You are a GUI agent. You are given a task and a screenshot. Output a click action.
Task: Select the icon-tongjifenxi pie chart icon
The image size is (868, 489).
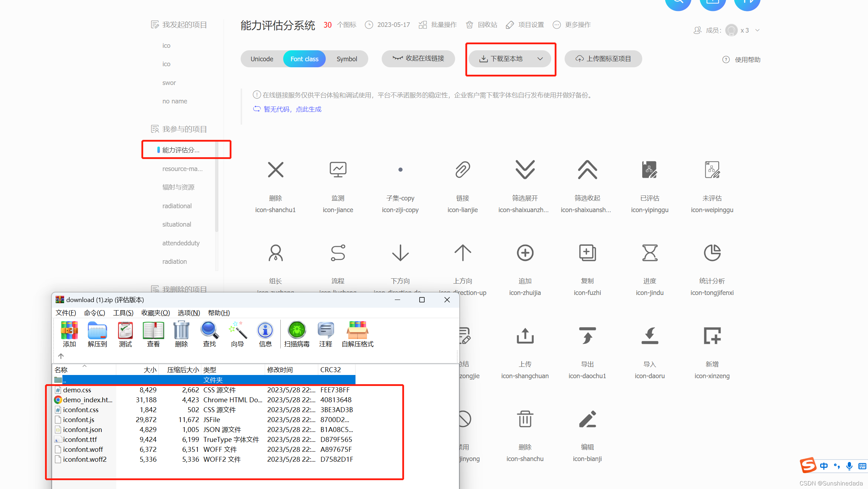click(x=712, y=253)
